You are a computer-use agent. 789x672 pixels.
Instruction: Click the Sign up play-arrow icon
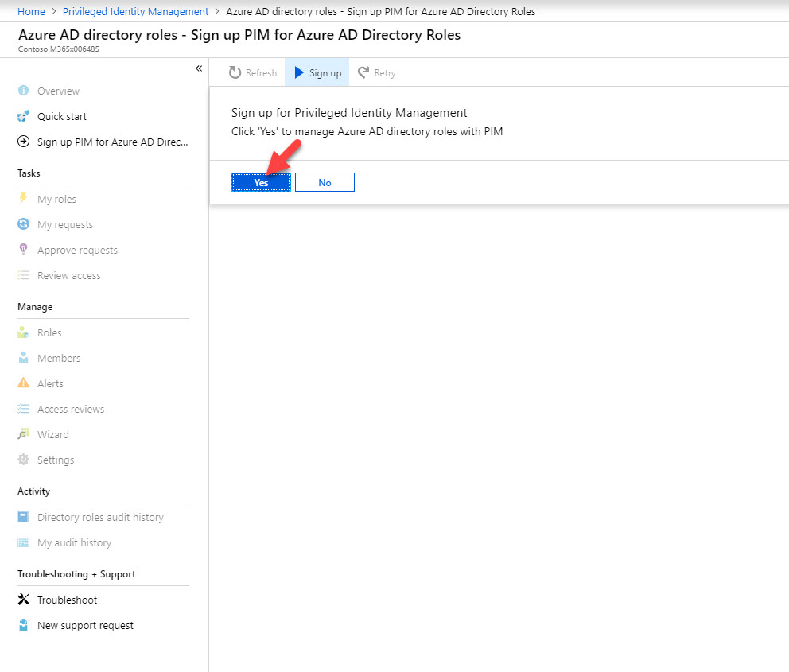299,72
